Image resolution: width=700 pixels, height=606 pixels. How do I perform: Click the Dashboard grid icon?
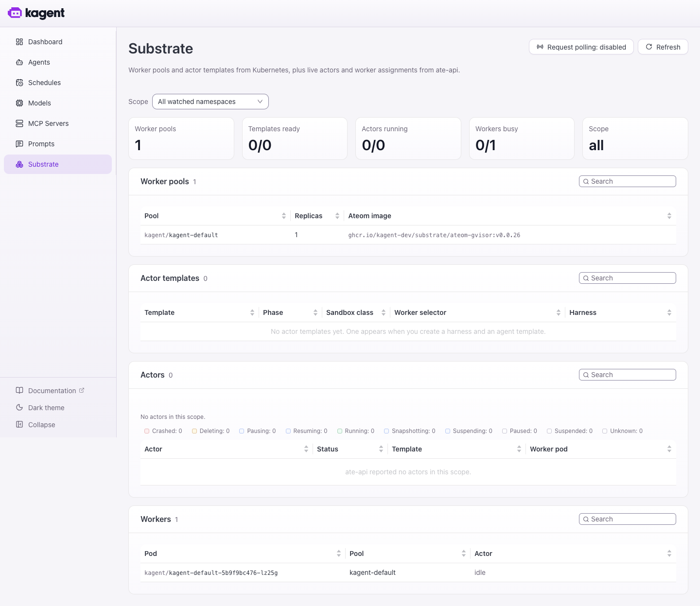[x=19, y=42]
